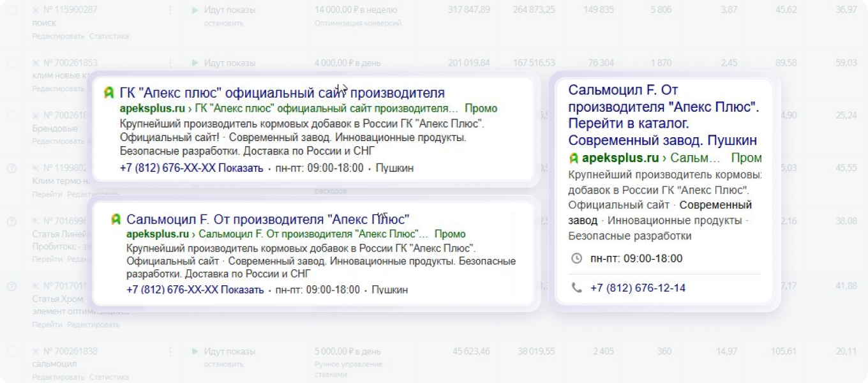Click the Yandex favicon beside the ГК "Апекс плюс" ad title
Viewport: 868px width, 383px height.
tap(109, 93)
